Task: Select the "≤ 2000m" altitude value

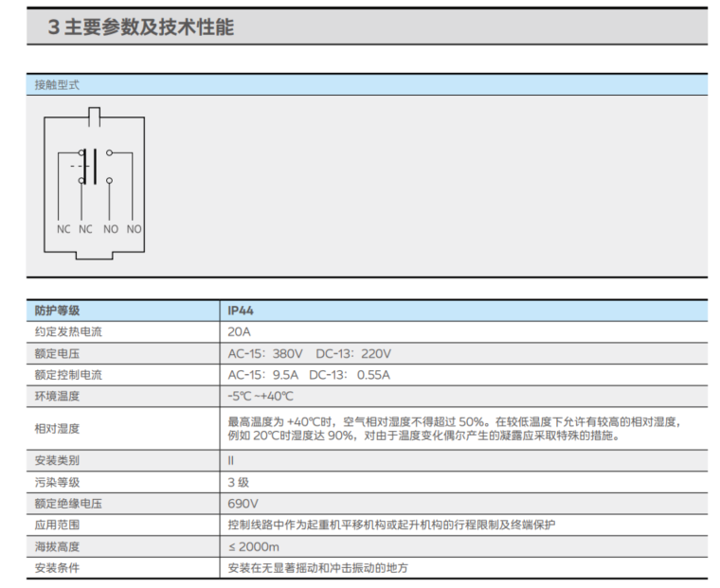Action: 253,546
